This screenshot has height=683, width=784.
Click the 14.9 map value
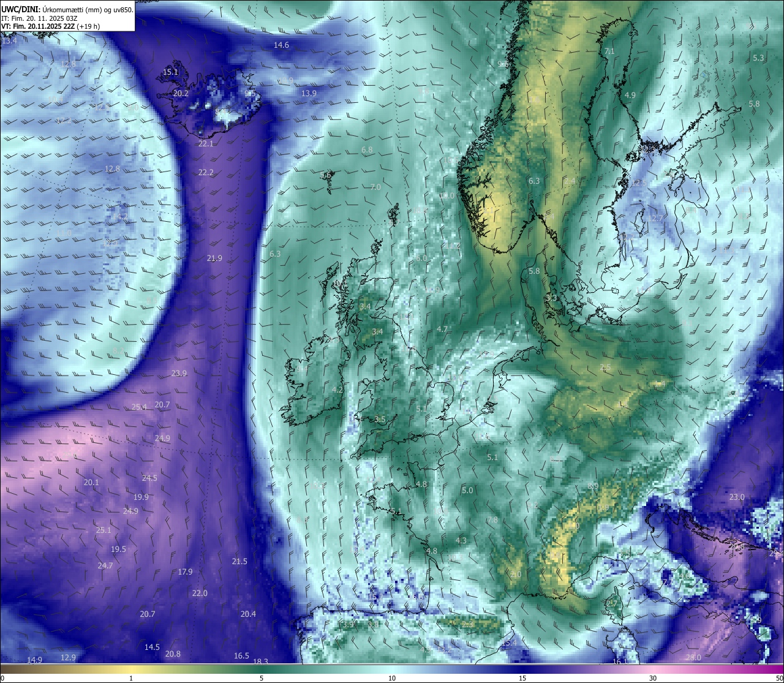coord(35,660)
